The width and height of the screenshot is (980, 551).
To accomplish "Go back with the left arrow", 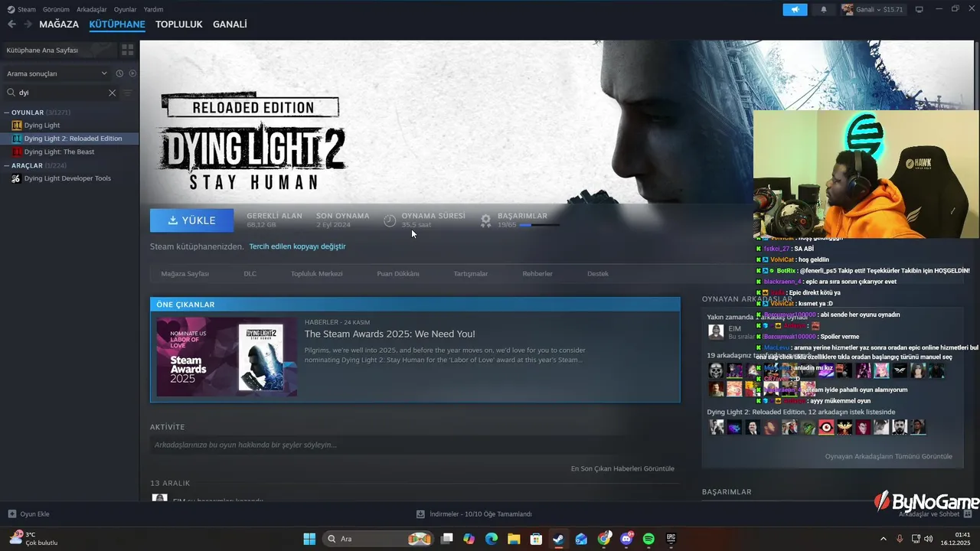I will click(11, 24).
